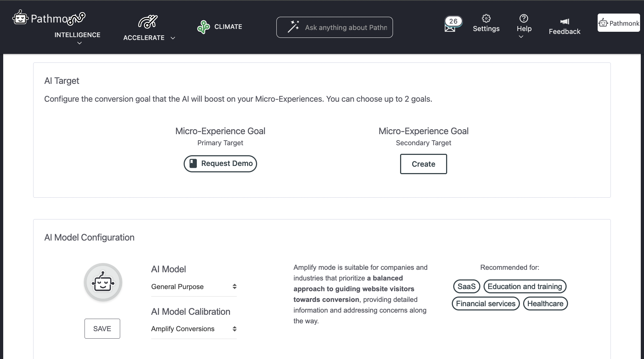Click Create under Secondary Target

[x=423, y=164]
